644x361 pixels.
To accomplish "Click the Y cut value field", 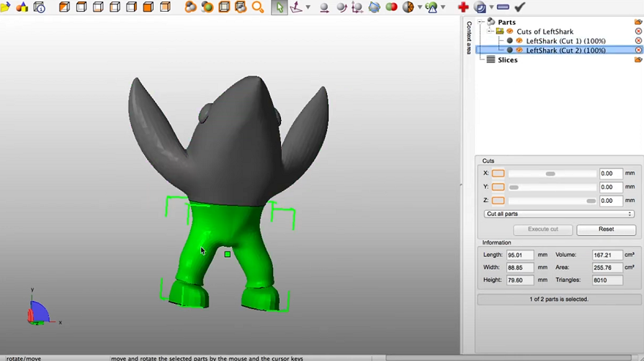I will [611, 187].
